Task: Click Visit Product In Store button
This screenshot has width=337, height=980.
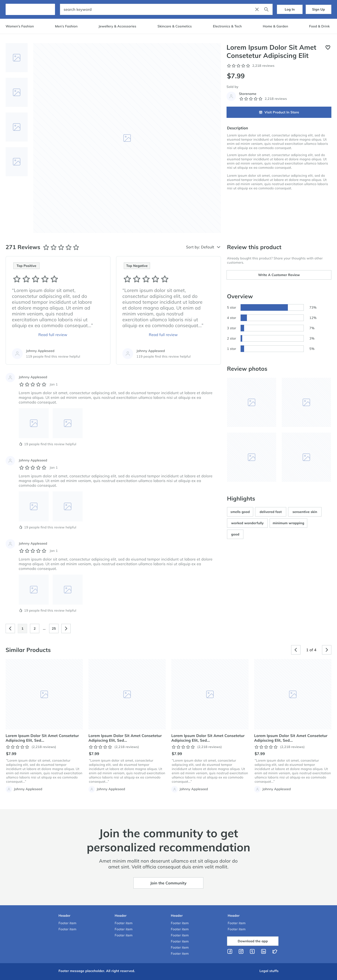Action: (x=278, y=112)
